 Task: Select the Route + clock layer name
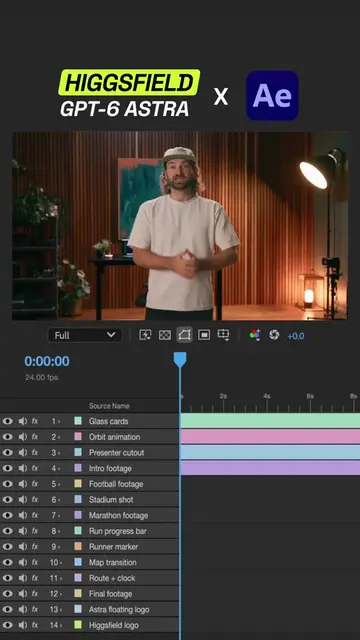click(112, 578)
